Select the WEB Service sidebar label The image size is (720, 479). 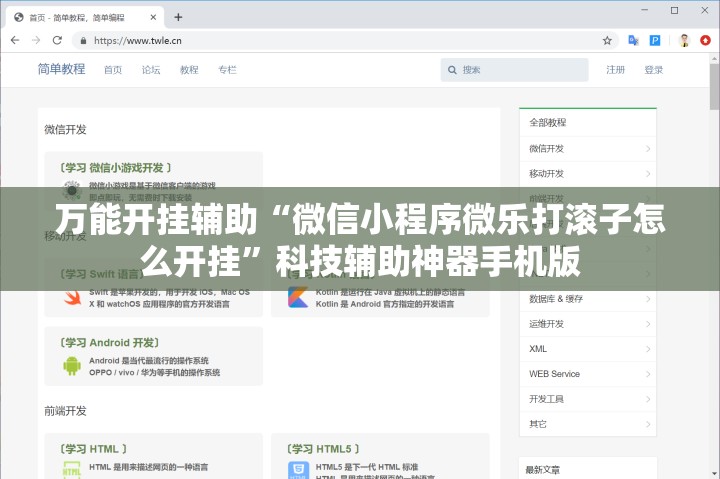pyautogui.click(x=554, y=374)
